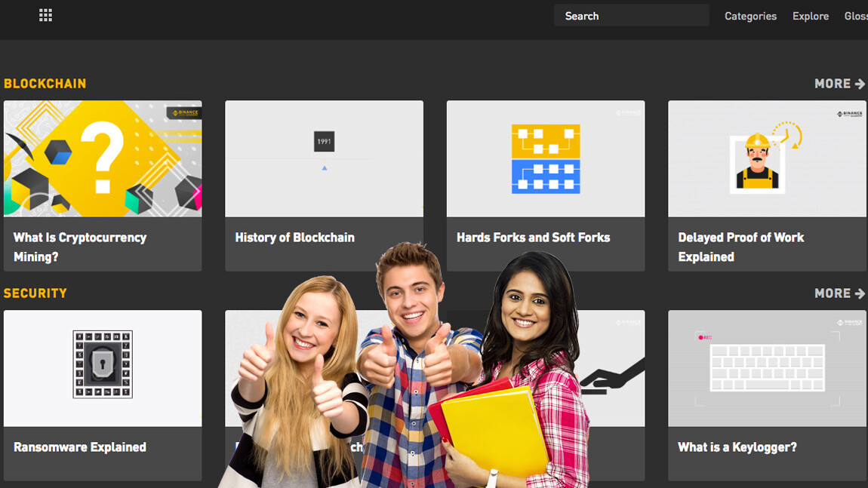Viewport: 868px width, 488px height.
Task: Open History of Blockchain article title
Action: click(294, 238)
